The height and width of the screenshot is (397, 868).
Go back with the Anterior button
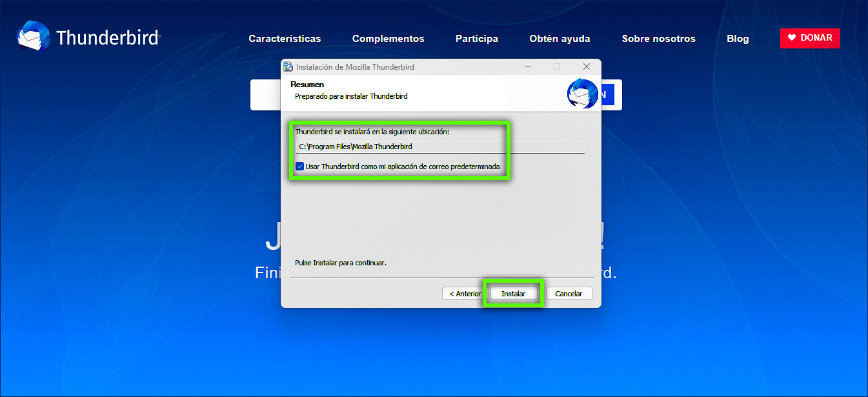(x=462, y=294)
